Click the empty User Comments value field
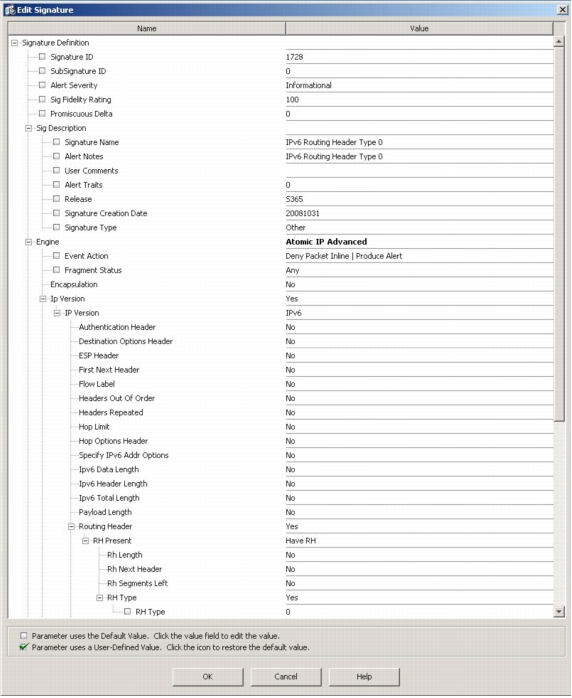 (x=419, y=171)
